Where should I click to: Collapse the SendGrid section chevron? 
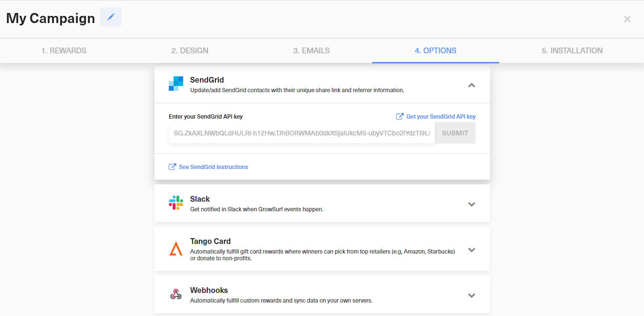point(471,85)
